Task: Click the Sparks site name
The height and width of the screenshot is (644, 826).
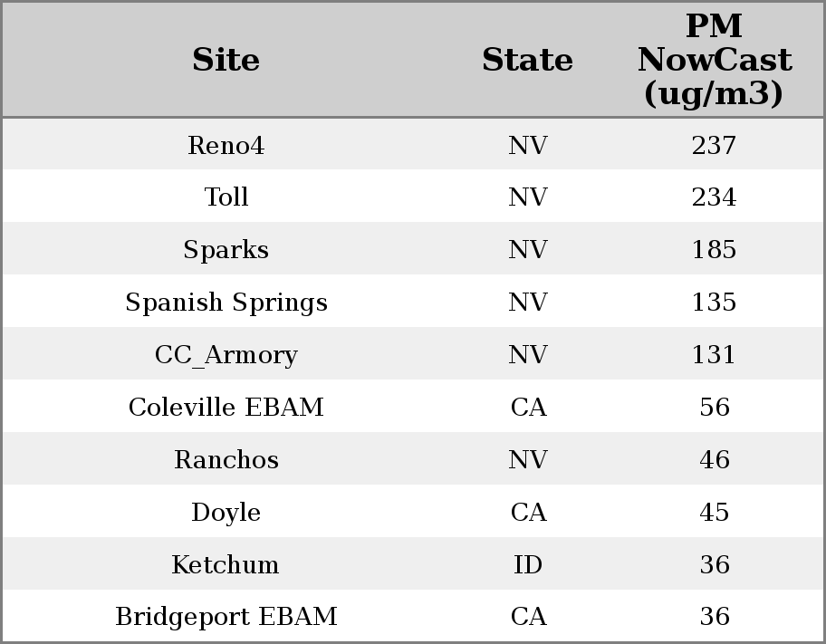Action: [226, 250]
